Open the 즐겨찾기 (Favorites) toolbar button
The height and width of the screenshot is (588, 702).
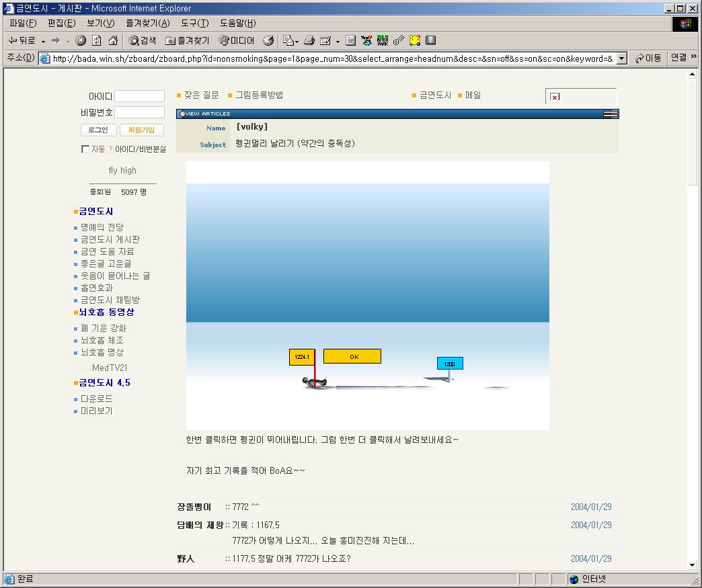coord(188,40)
